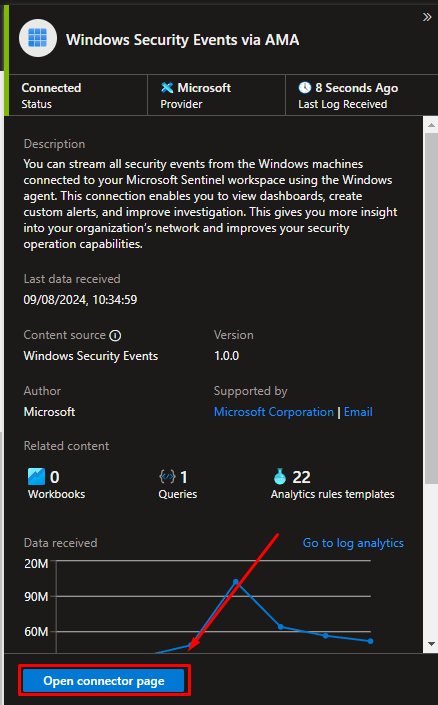
Task: Select the '1 Queries' related content count
Action: click(x=178, y=484)
